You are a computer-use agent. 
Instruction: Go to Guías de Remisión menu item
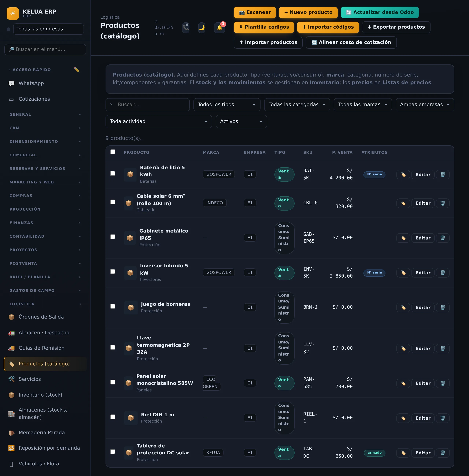[45, 348]
